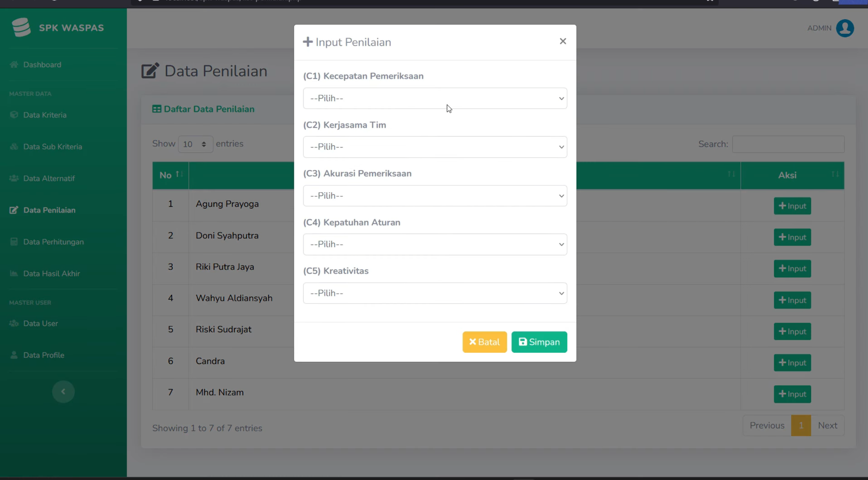Open the Show entries count selector

(195, 144)
